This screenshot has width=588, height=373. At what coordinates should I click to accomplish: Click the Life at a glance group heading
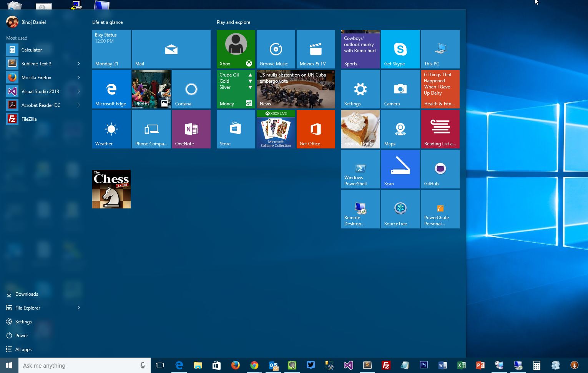[x=107, y=22]
